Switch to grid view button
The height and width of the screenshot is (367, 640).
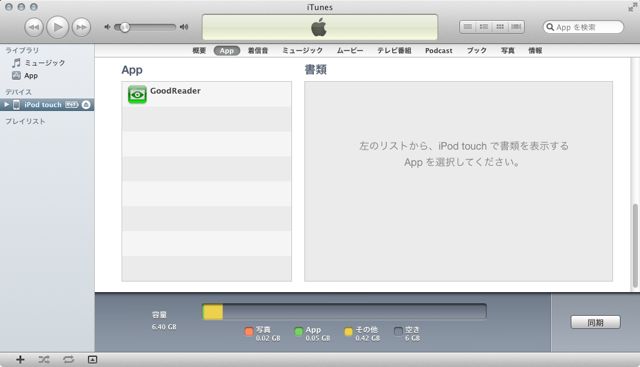click(x=500, y=27)
